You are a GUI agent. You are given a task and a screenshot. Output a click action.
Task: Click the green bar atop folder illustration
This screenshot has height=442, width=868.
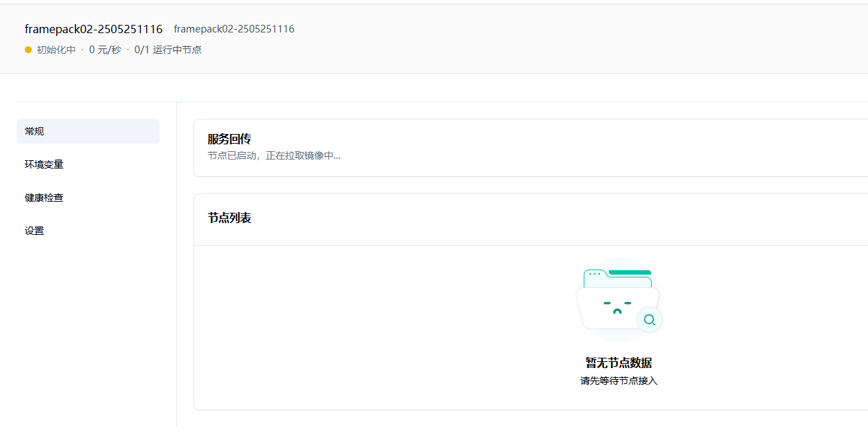630,272
